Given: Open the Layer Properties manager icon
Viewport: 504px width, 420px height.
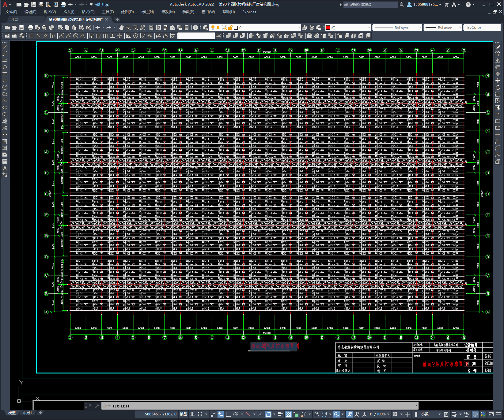Looking at the screenshot, I should [206, 28].
